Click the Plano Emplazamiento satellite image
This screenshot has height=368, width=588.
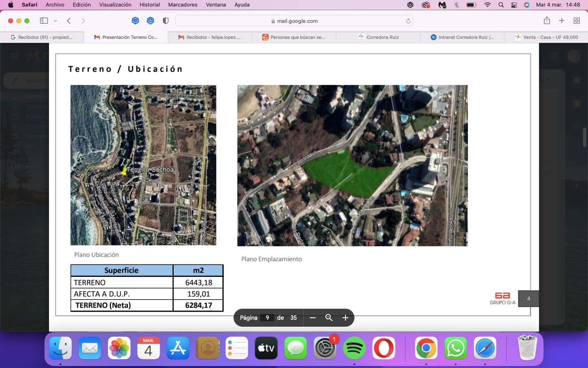pyautogui.click(x=352, y=166)
